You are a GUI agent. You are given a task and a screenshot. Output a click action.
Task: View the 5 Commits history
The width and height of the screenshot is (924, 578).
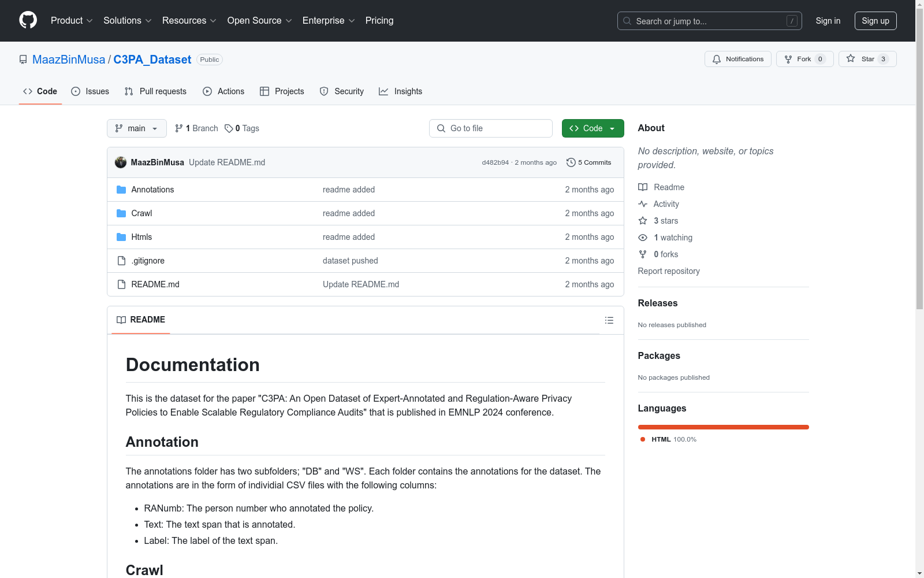pos(589,162)
